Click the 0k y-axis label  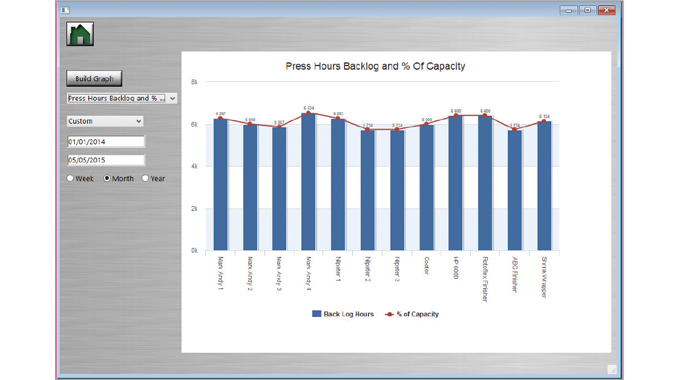click(x=194, y=251)
